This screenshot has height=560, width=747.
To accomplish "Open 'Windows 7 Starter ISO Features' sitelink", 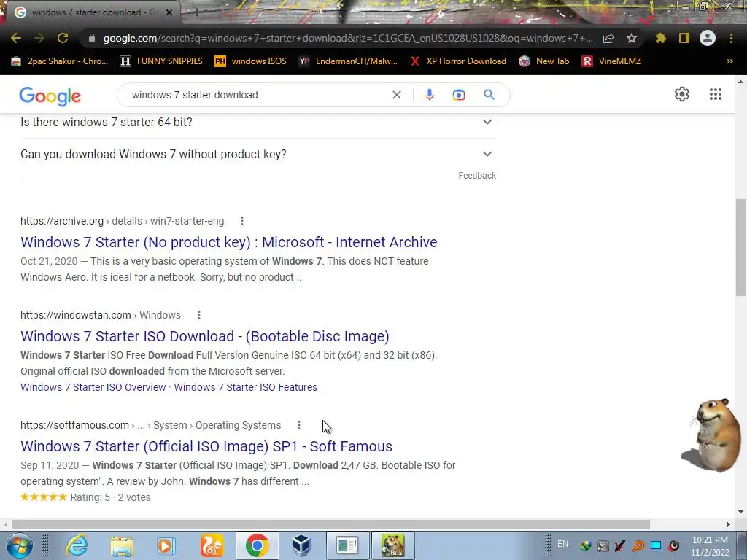I will pyautogui.click(x=245, y=387).
